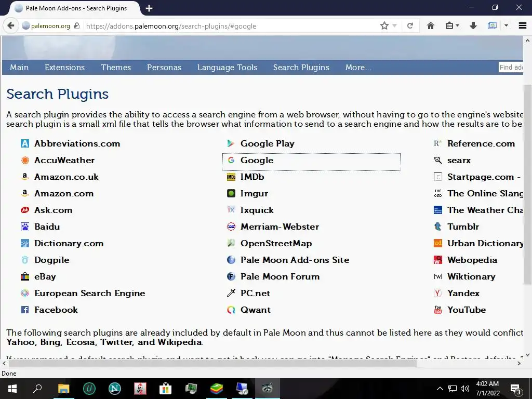532x399 pixels.
Task: Show hidden system tray icons chevron
Action: click(x=440, y=389)
